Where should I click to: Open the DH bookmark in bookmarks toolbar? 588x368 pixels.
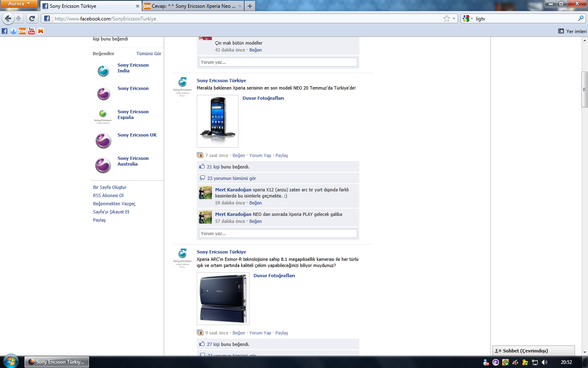(22, 31)
